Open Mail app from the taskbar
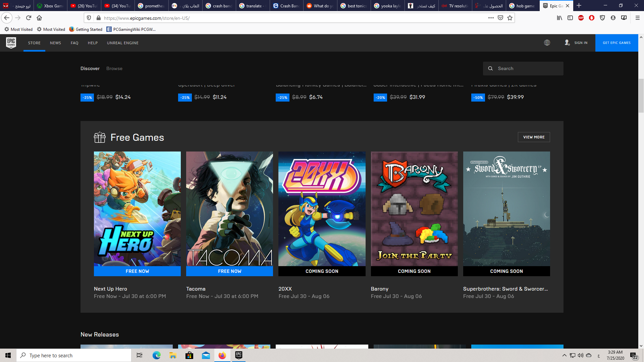The image size is (644, 362). pos(206,355)
